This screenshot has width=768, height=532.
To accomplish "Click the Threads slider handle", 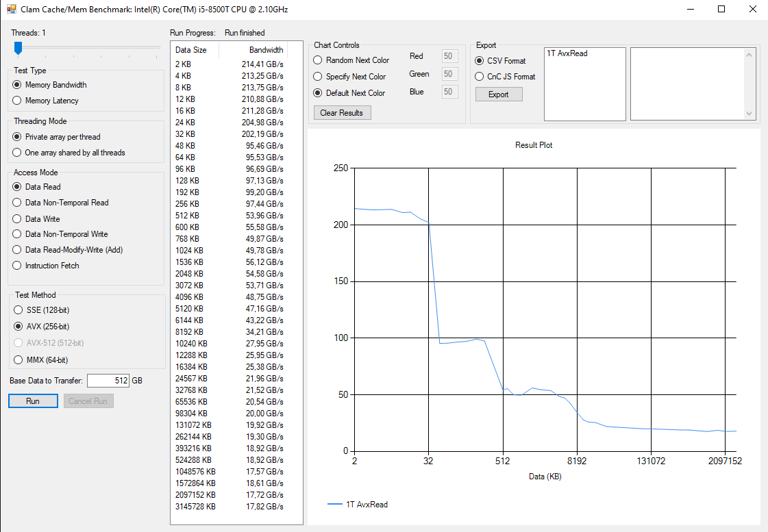I will click(18, 48).
